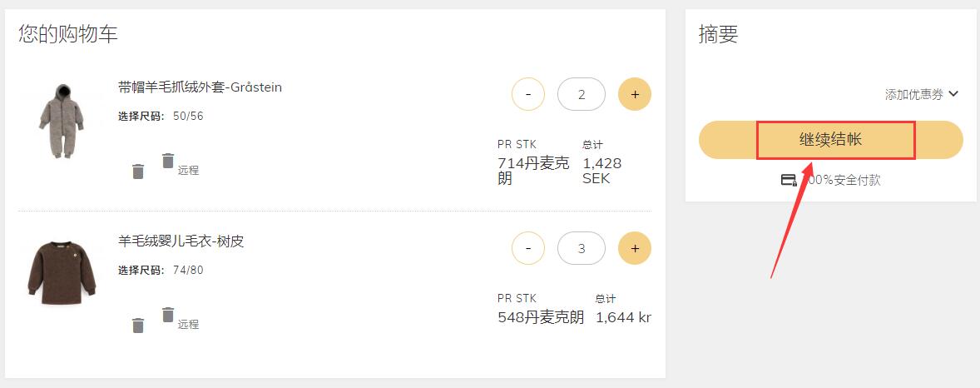Focus the quantity field showing 2
The image size is (980, 388).
coord(581,94)
